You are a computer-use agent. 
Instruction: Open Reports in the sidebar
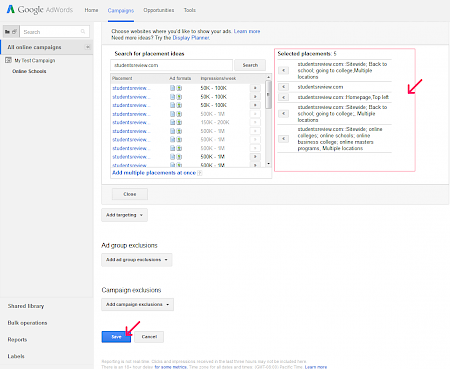(x=17, y=340)
